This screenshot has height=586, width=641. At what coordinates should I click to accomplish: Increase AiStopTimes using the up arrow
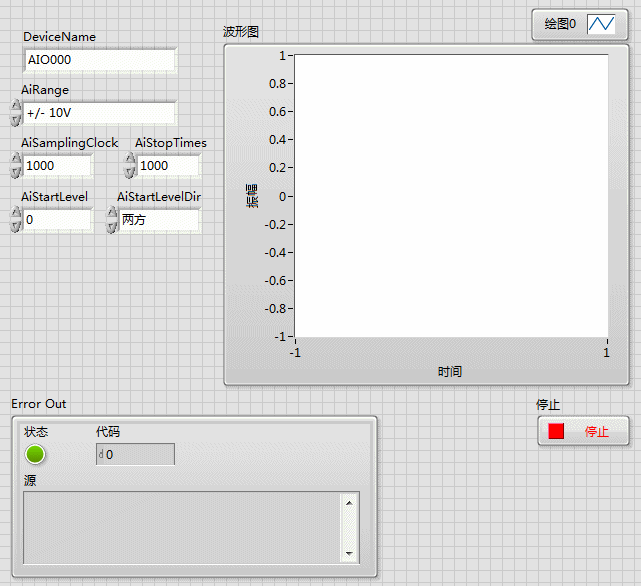coord(129,160)
